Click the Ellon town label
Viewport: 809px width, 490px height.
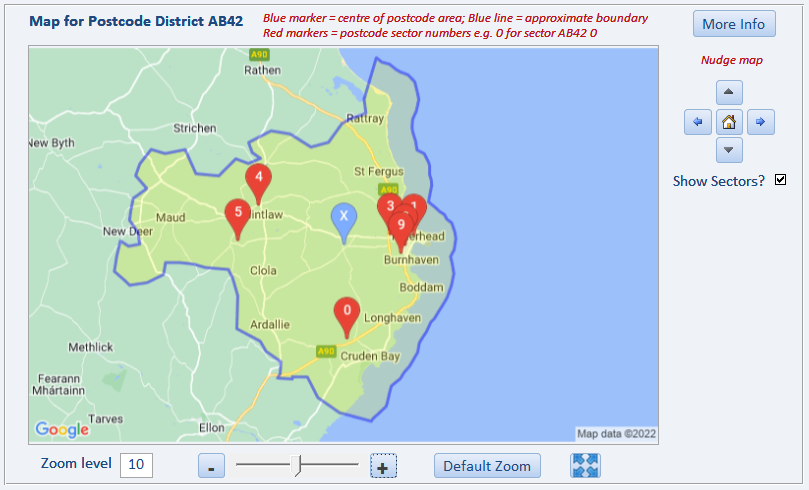tap(212, 428)
